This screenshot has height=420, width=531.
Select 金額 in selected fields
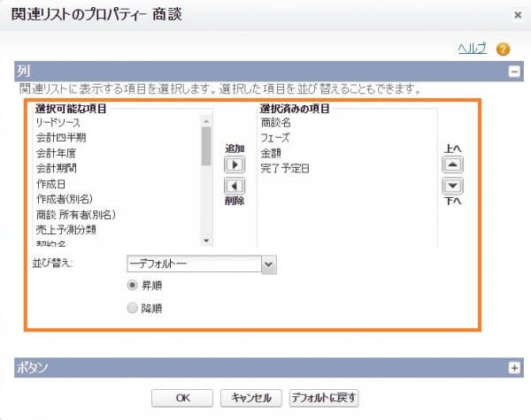pos(271,153)
